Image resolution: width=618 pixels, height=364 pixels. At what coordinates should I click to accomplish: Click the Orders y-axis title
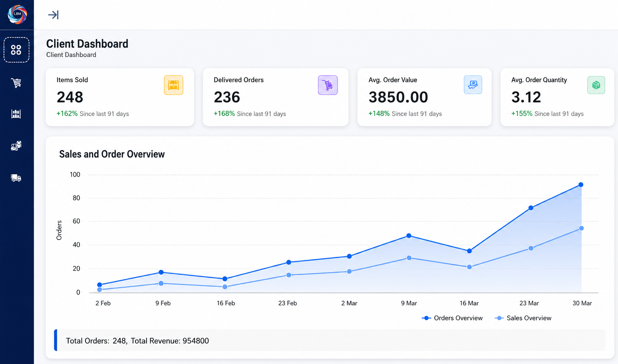pyautogui.click(x=59, y=230)
